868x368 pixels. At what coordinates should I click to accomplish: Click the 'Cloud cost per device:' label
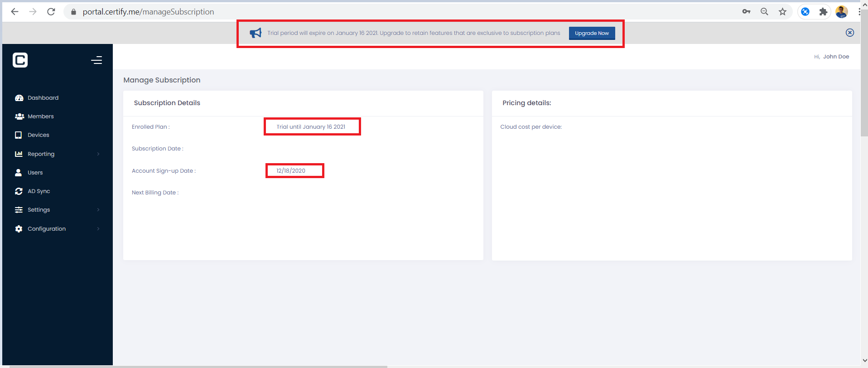coord(531,127)
